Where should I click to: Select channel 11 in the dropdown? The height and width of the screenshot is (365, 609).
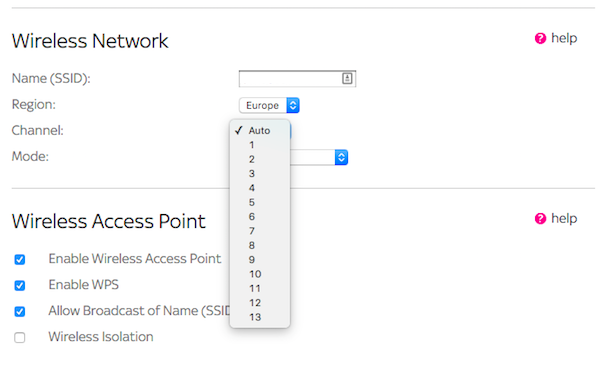click(x=260, y=289)
